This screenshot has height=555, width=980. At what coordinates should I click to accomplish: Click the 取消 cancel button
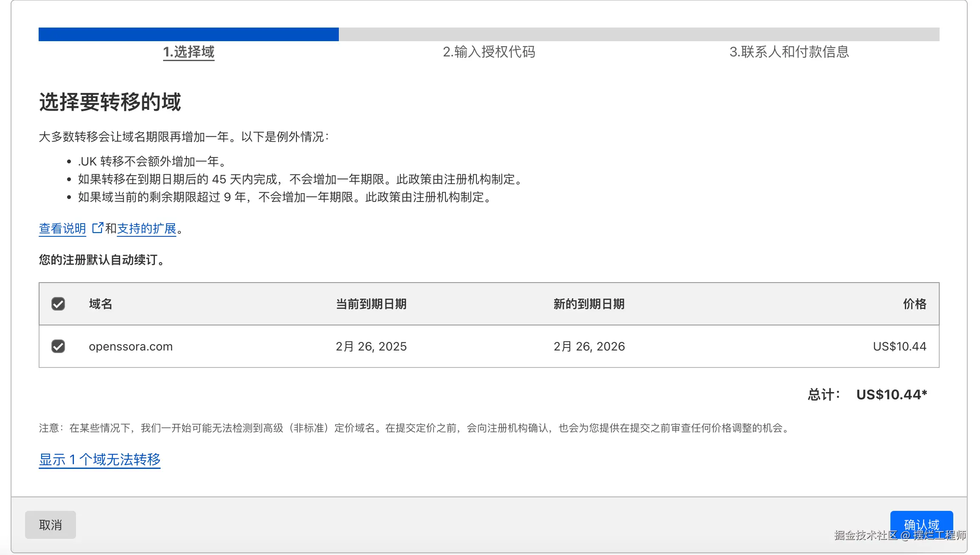[x=51, y=525]
